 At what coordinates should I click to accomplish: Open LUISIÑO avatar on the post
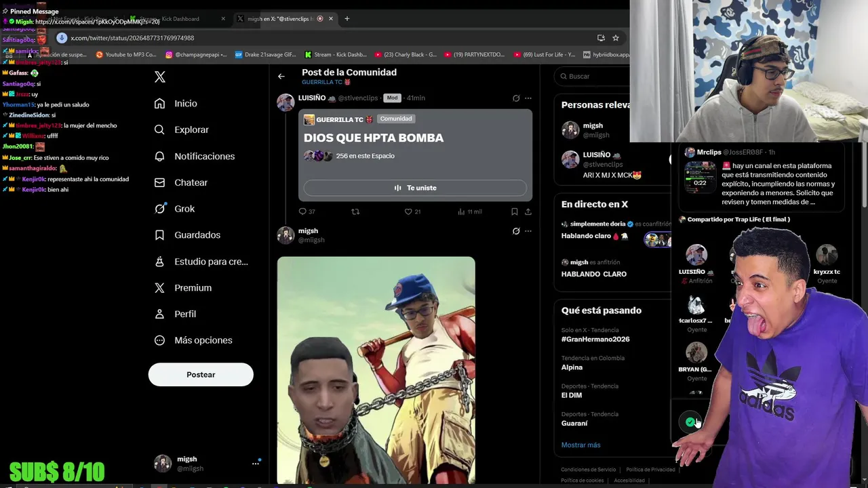(285, 102)
